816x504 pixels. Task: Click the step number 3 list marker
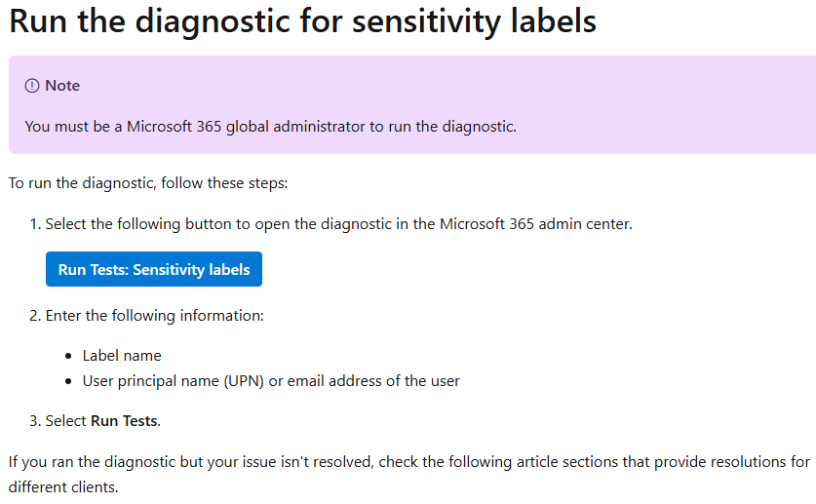coord(35,421)
